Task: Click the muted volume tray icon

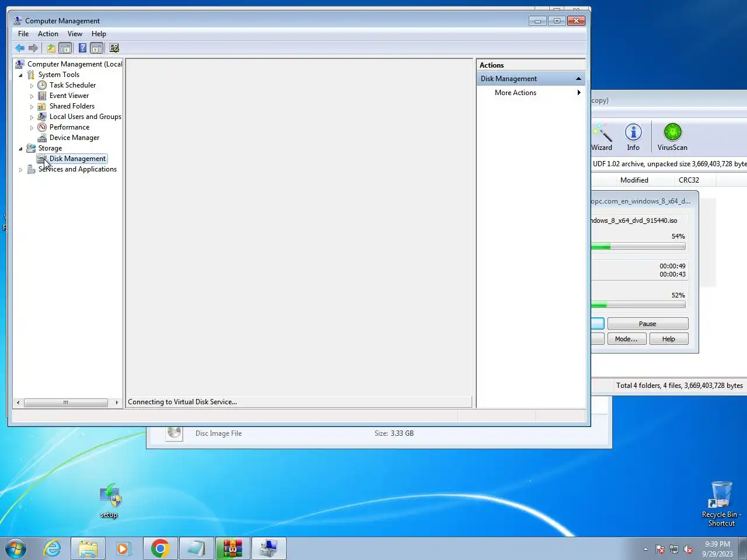Action: pyautogui.click(x=689, y=549)
